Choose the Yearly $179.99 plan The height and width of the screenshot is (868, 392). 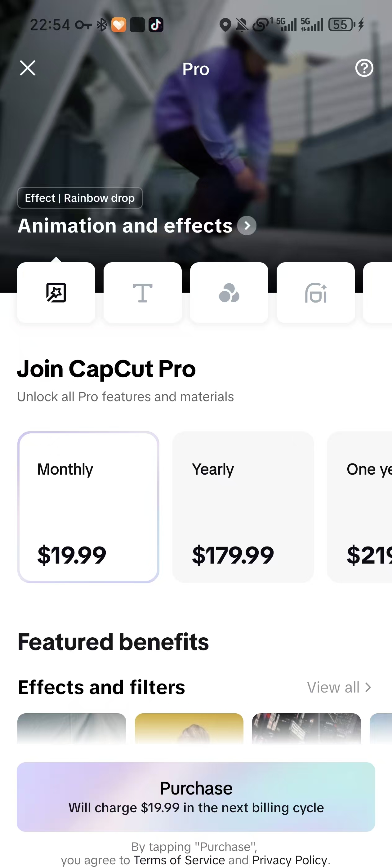tap(243, 507)
